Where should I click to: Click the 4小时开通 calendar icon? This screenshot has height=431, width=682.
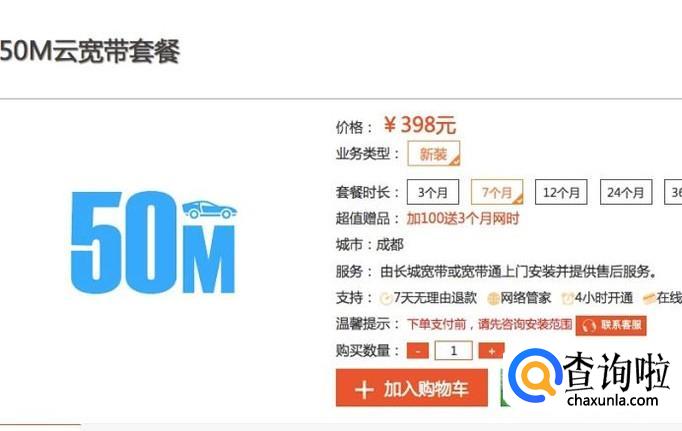[568, 299]
